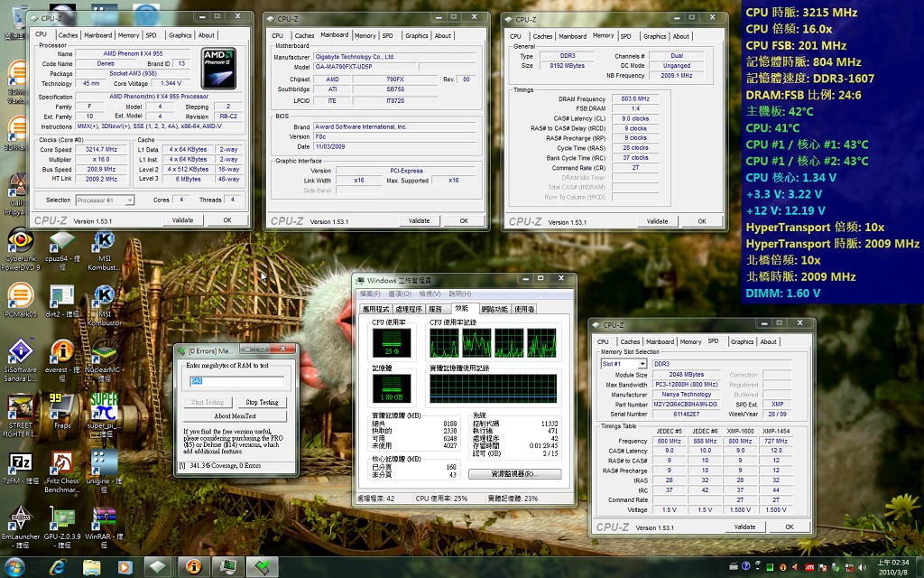Viewport: 924px width, 578px height.
Task: Expand Slot #1 memory slot dropdown
Action: click(624, 364)
